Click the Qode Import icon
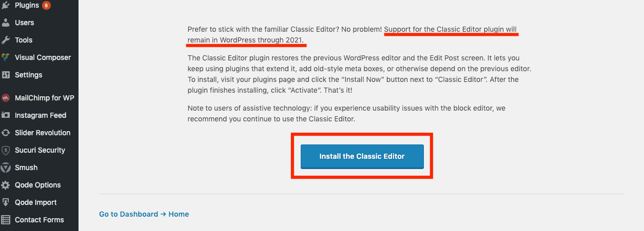Screen dimensions: 644x231 point(6,202)
